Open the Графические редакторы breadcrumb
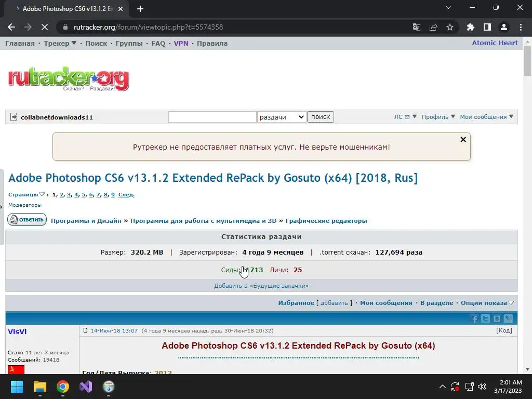Image resolution: width=532 pixels, height=399 pixels. coord(326,221)
